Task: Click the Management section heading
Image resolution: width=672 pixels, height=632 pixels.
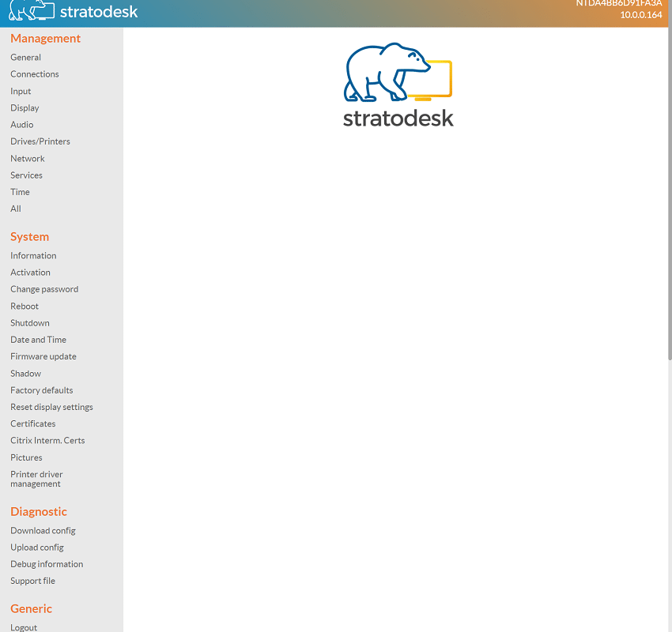Action: tap(45, 39)
